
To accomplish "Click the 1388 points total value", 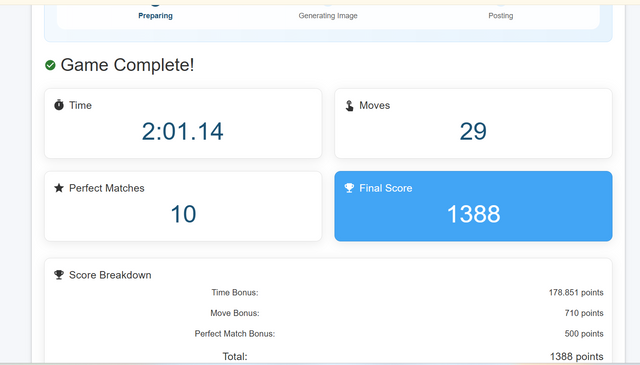I will pos(577,356).
